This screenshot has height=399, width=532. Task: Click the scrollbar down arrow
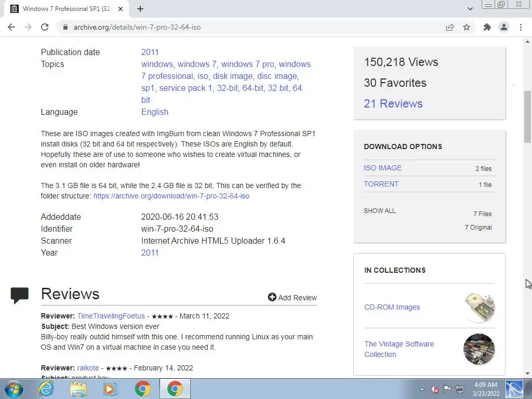[527, 374]
